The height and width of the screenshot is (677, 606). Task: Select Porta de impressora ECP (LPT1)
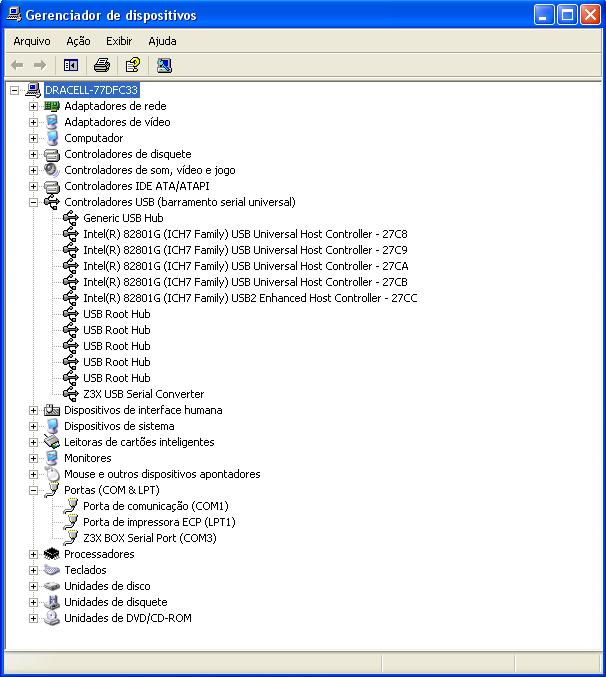coord(159,522)
